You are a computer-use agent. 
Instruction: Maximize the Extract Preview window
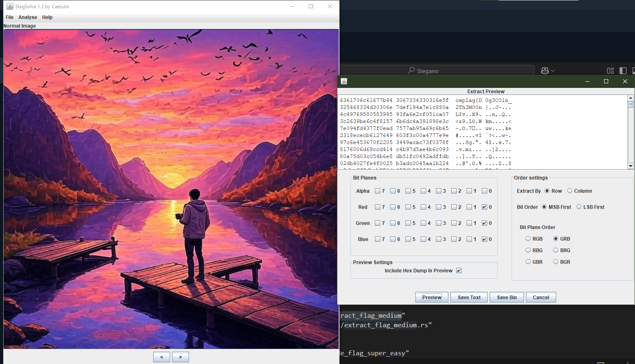(x=606, y=81)
